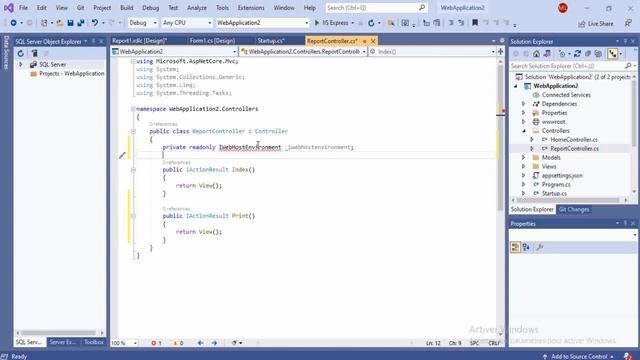Refresh SQL Server Object Explorer
The image size is (640, 360).
tap(21, 53)
